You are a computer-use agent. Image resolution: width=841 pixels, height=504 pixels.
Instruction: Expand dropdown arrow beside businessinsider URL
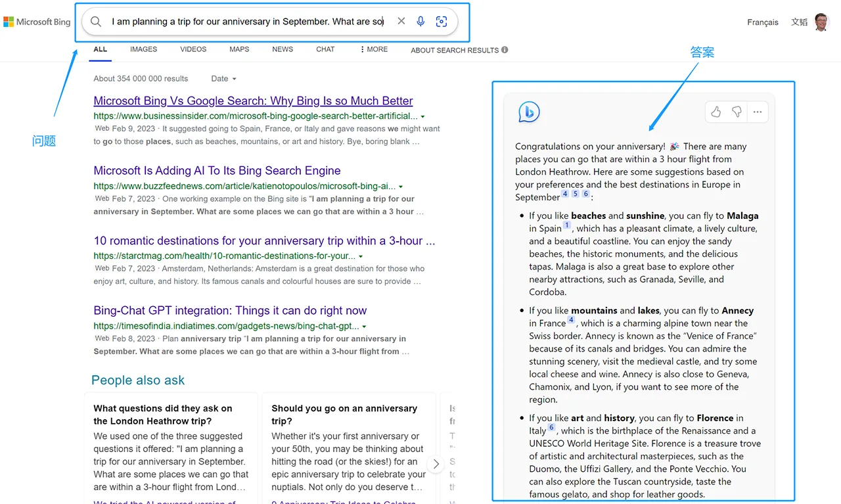point(422,116)
